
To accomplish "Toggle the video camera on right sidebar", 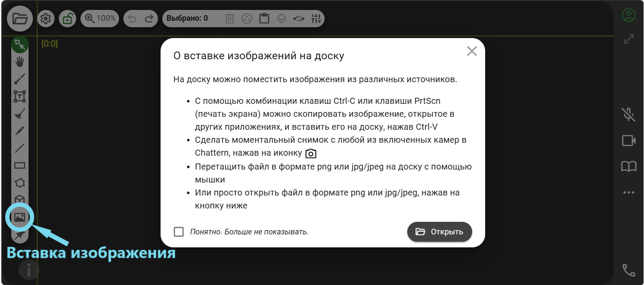I will 628,141.
